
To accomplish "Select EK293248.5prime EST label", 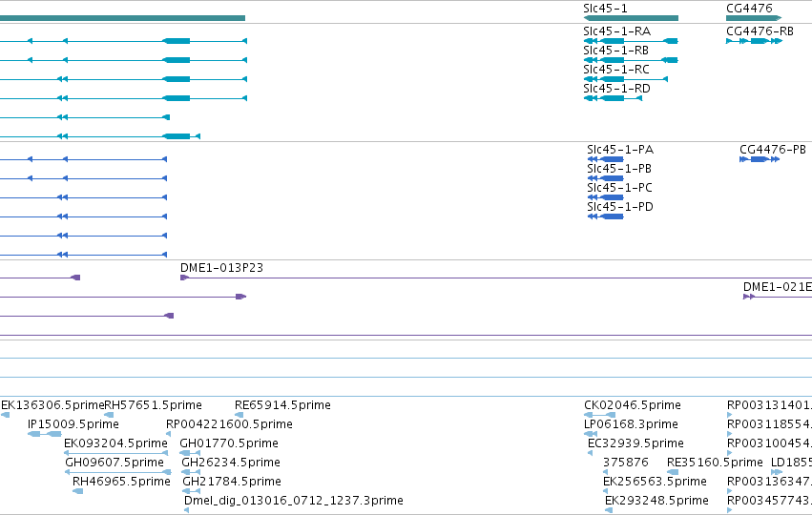I will (656, 501).
